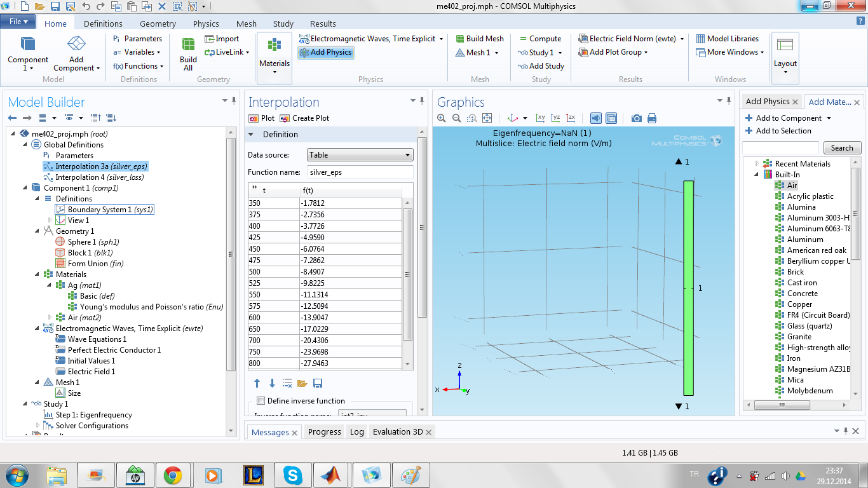Click the print icon in Graphics toolbar
This screenshot has width=868, height=488.
[651, 118]
